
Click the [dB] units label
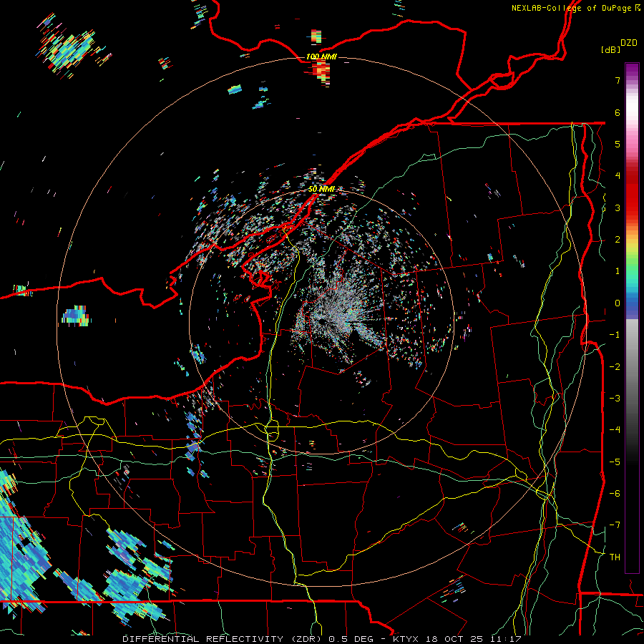click(x=610, y=49)
